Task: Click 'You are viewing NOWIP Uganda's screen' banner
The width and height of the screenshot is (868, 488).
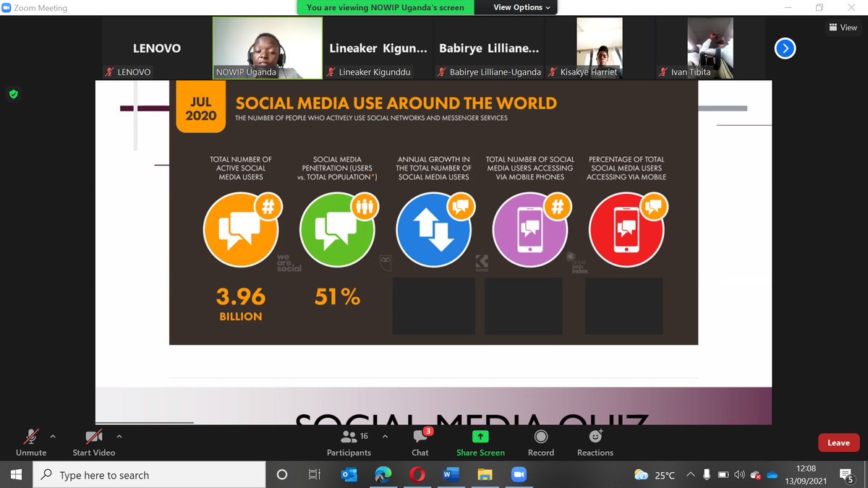Action: 386,7
